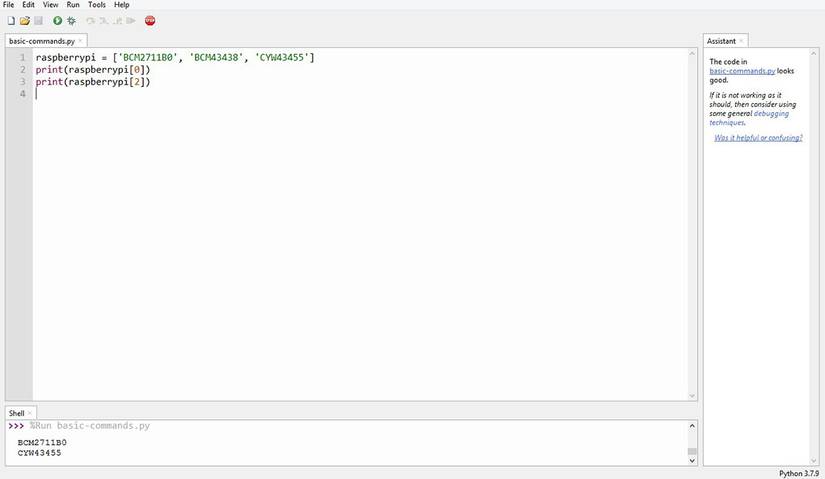Close the Assistant panel tab

pyautogui.click(x=741, y=41)
